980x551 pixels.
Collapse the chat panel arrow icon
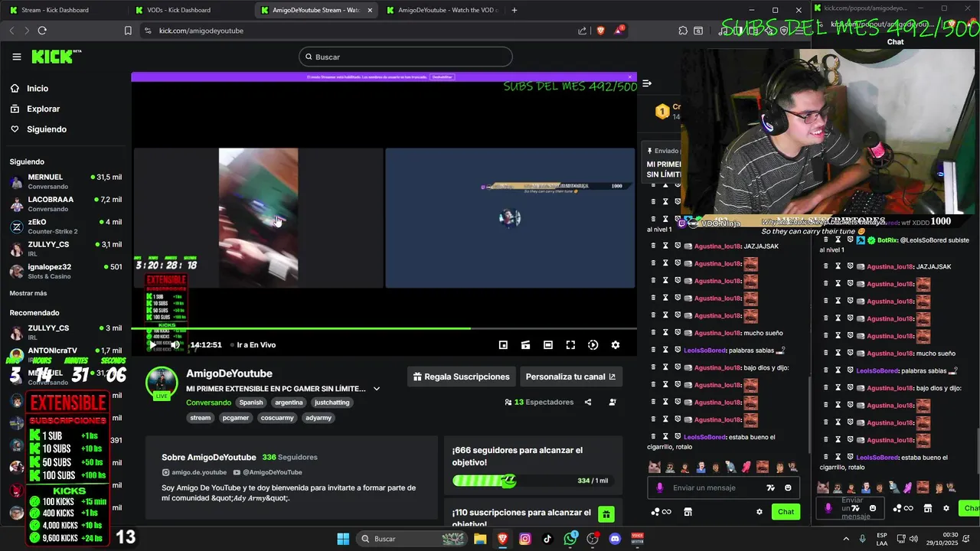[647, 83]
